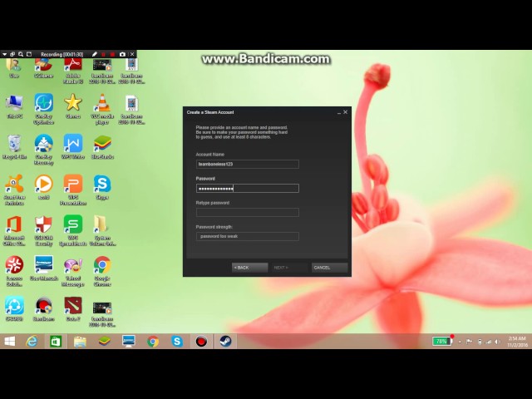Open Chrome from the taskbar
Image resolution: width=532 pixels, height=399 pixels.
(153, 342)
